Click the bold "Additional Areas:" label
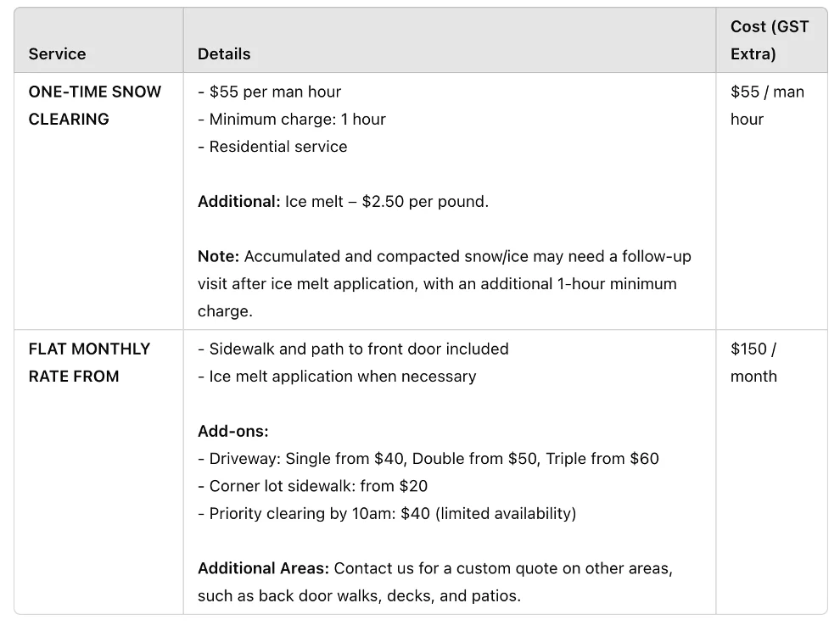 (x=263, y=568)
